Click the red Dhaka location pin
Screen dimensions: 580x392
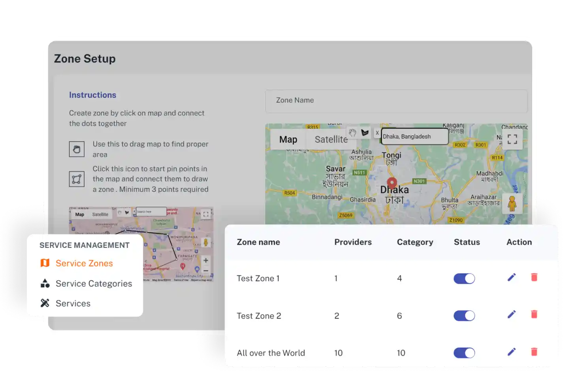(392, 183)
